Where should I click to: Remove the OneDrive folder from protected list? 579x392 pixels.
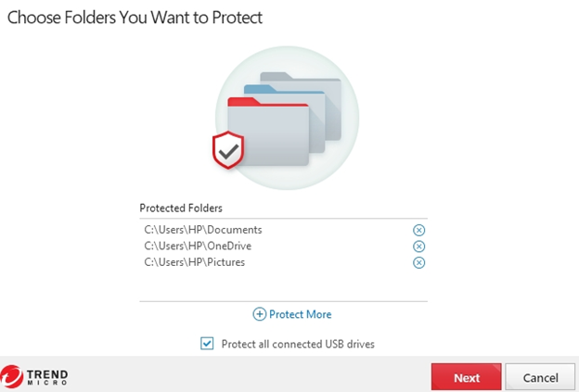418,247
